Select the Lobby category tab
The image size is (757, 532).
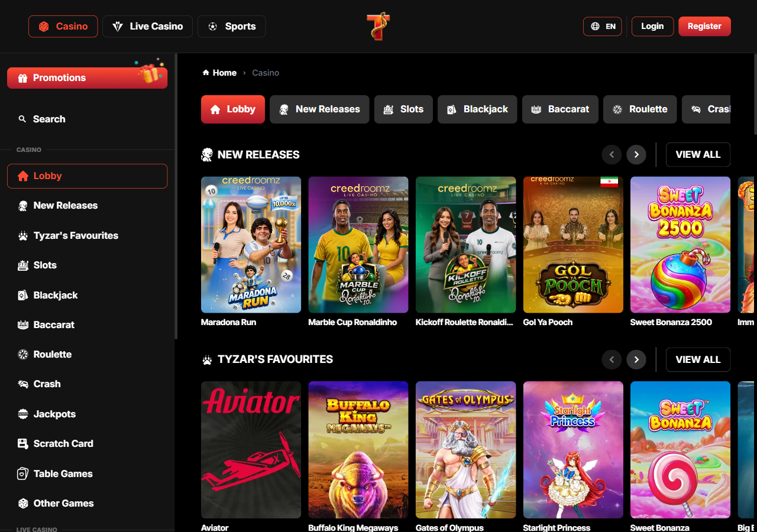(x=233, y=109)
